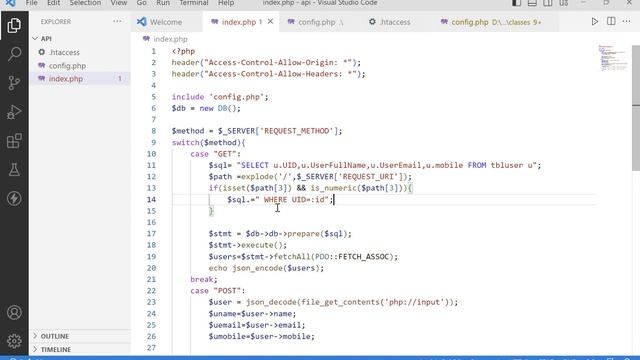
Task: Open the Go menu
Action: pyautogui.click(x=142, y=3)
